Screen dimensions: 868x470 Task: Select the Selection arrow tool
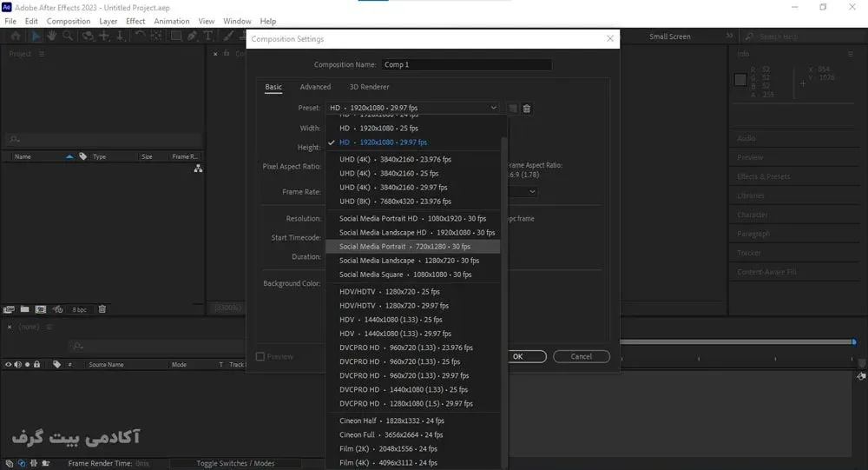[x=36, y=36]
